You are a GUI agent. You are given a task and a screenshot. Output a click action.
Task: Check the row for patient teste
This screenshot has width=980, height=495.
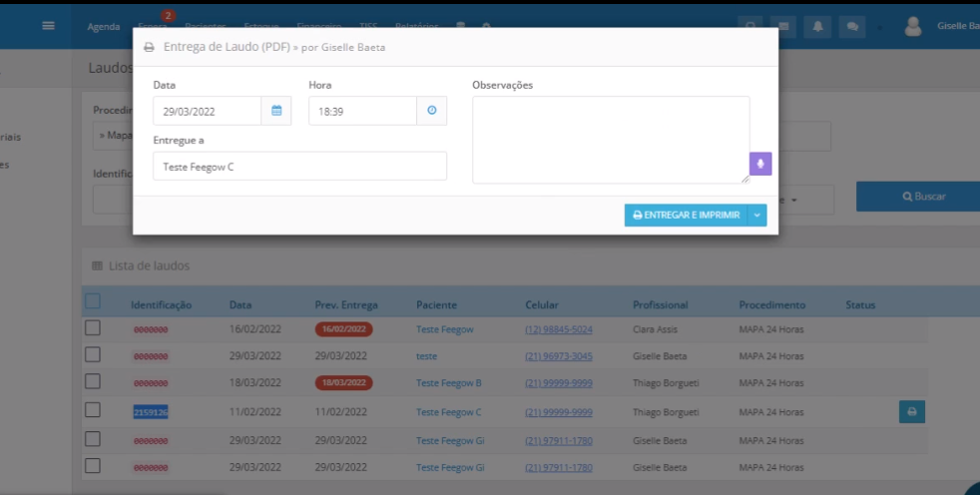coord(93,355)
